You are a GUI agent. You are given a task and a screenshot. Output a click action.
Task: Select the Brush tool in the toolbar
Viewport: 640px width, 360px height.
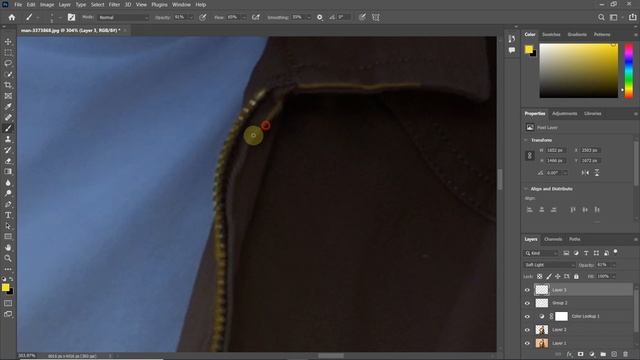(8, 128)
